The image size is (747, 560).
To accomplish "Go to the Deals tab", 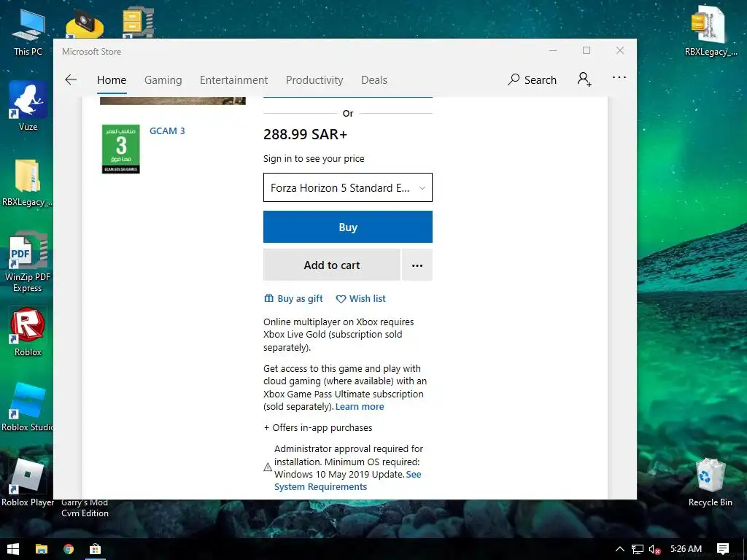I will coord(374,80).
